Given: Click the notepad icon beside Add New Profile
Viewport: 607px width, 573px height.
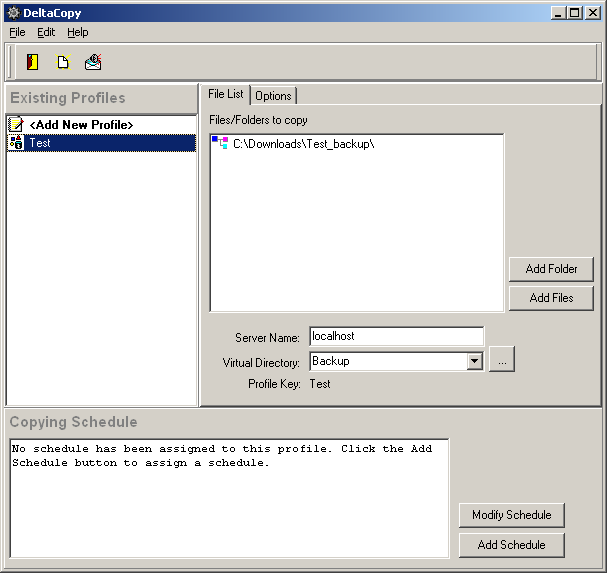Looking at the screenshot, I should [x=16, y=124].
